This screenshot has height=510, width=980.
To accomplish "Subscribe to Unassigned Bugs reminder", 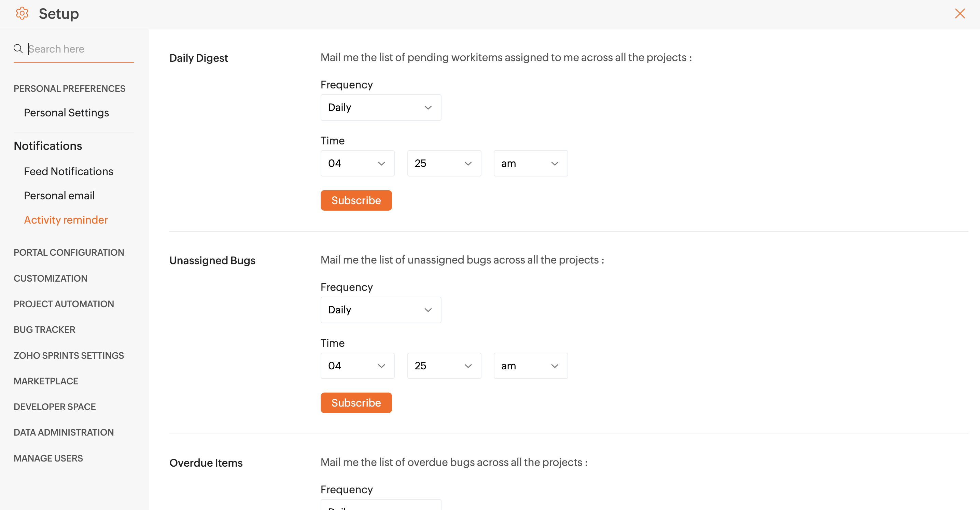I will (x=356, y=403).
